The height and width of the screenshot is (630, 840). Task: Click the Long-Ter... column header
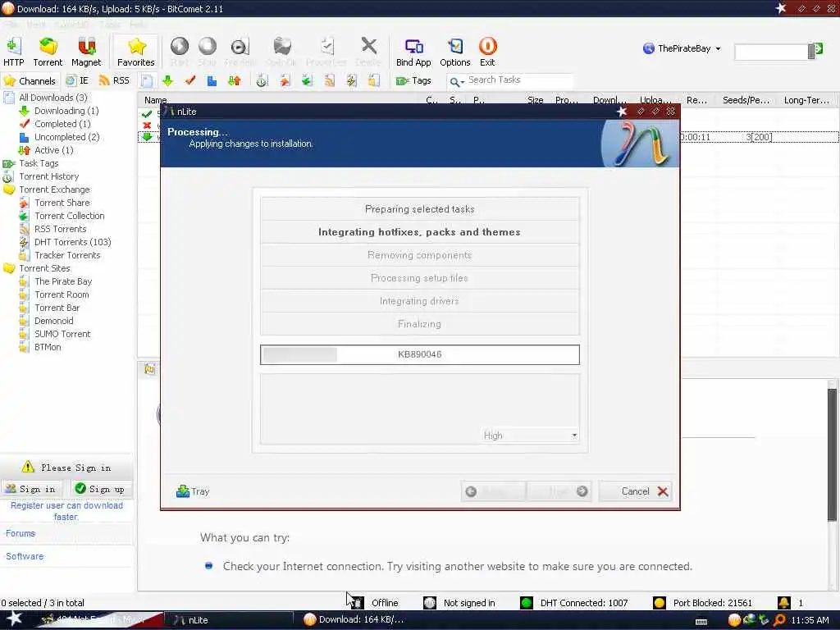806,100
